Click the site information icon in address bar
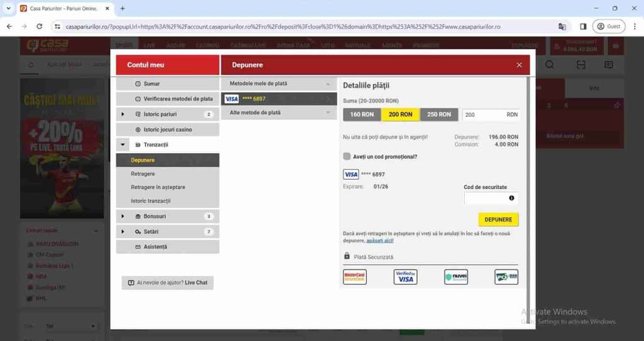The image size is (644, 341). (57, 26)
